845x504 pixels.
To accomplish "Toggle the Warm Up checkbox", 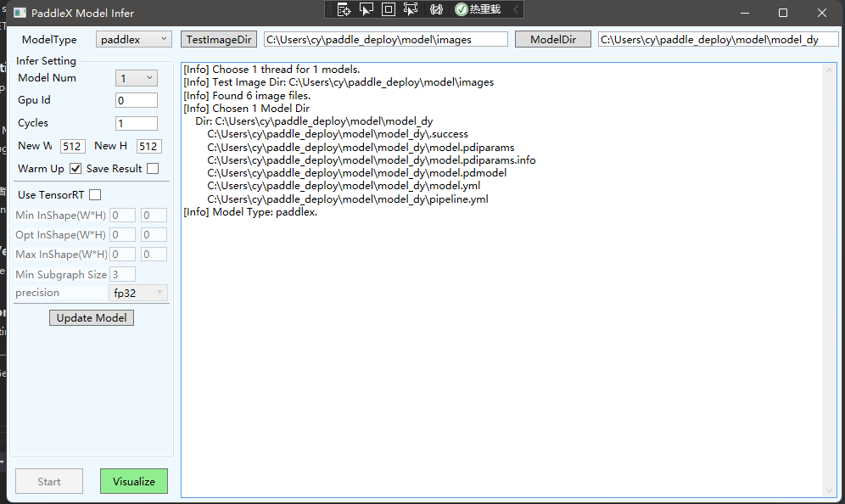I will tap(76, 169).
